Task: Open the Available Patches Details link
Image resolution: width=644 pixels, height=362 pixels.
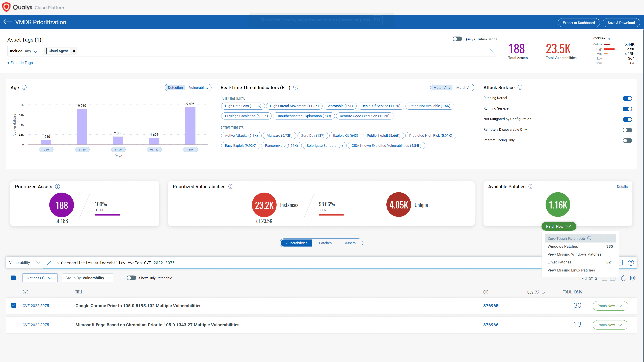Action: (x=622, y=186)
